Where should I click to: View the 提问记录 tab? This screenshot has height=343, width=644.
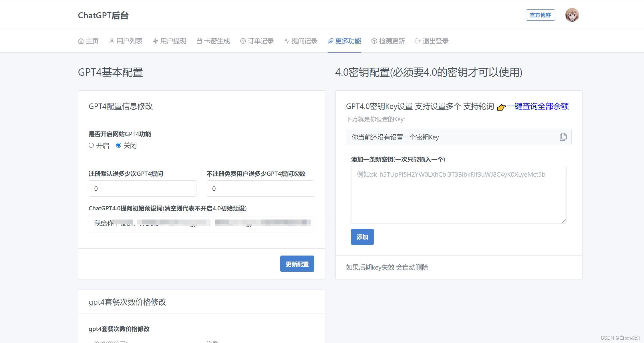click(x=301, y=41)
